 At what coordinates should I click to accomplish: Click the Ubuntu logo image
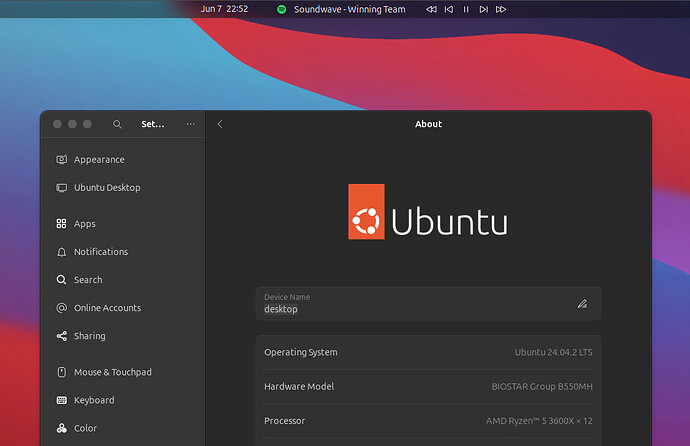tap(428, 212)
